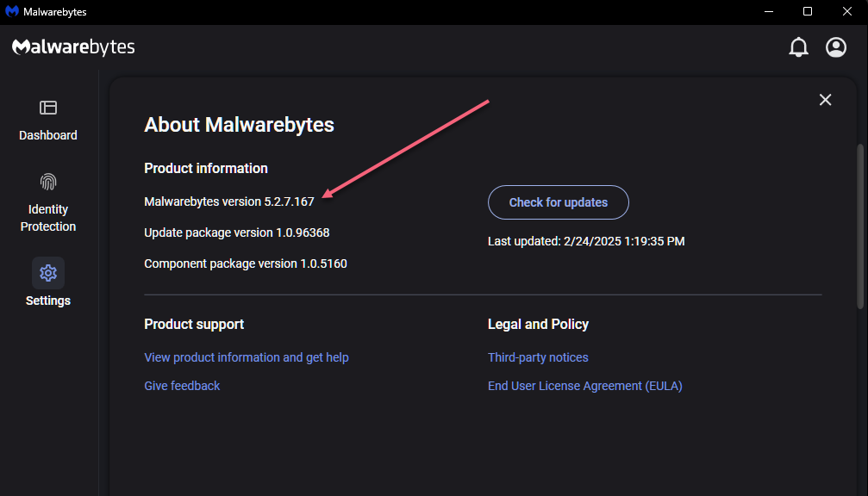Click the Check for updates button
The height and width of the screenshot is (496, 868).
click(558, 202)
